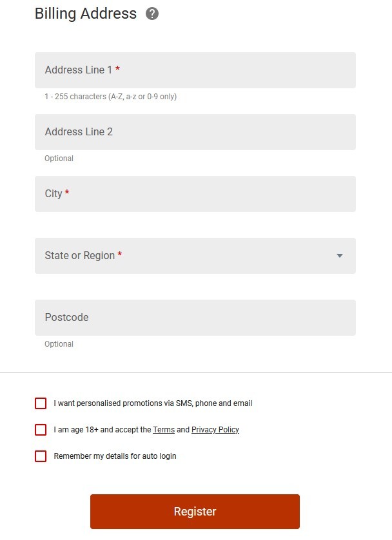
Task: Click the auto login label text
Action: coord(115,456)
